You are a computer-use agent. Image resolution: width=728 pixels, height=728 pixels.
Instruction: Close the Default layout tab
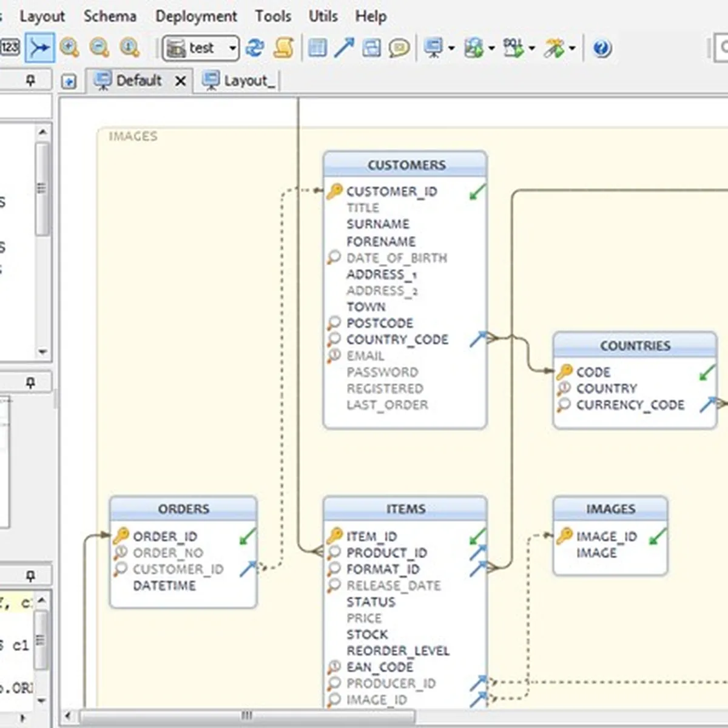(x=180, y=81)
